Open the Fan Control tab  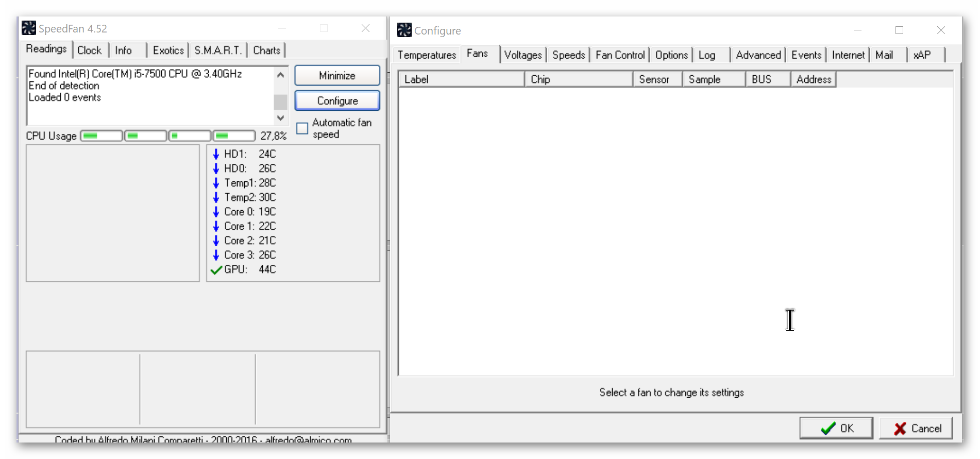pyautogui.click(x=620, y=55)
